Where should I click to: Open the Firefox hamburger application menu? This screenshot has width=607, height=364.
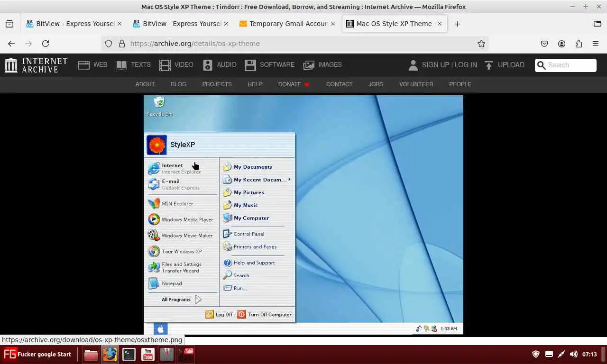click(x=596, y=44)
